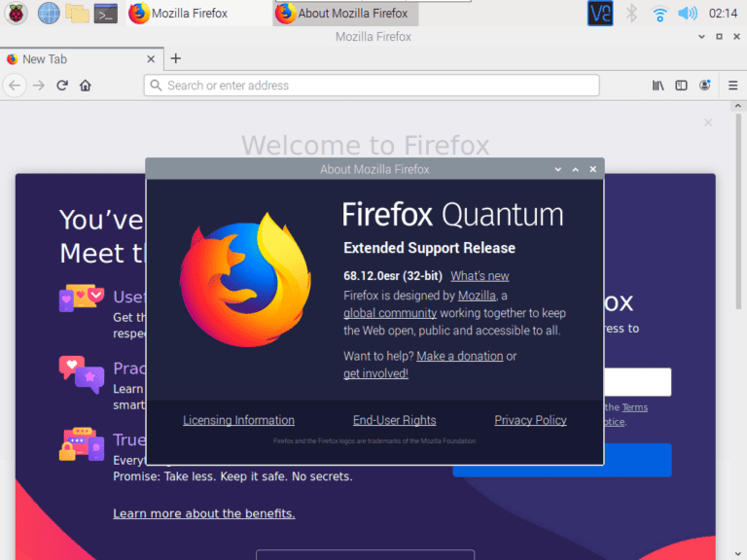The height and width of the screenshot is (560, 747).
Task: Open the Raspberry Pi main menu
Action: pyautogui.click(x=16, y=13)
